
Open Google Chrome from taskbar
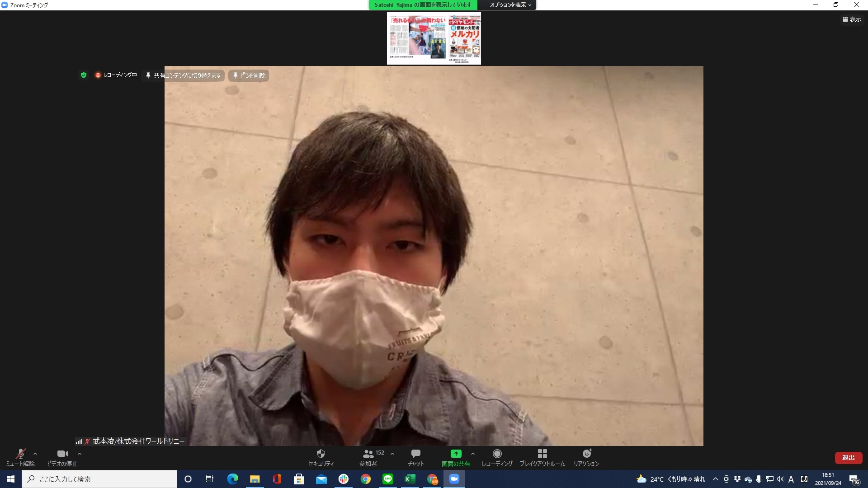coord(365,479)
